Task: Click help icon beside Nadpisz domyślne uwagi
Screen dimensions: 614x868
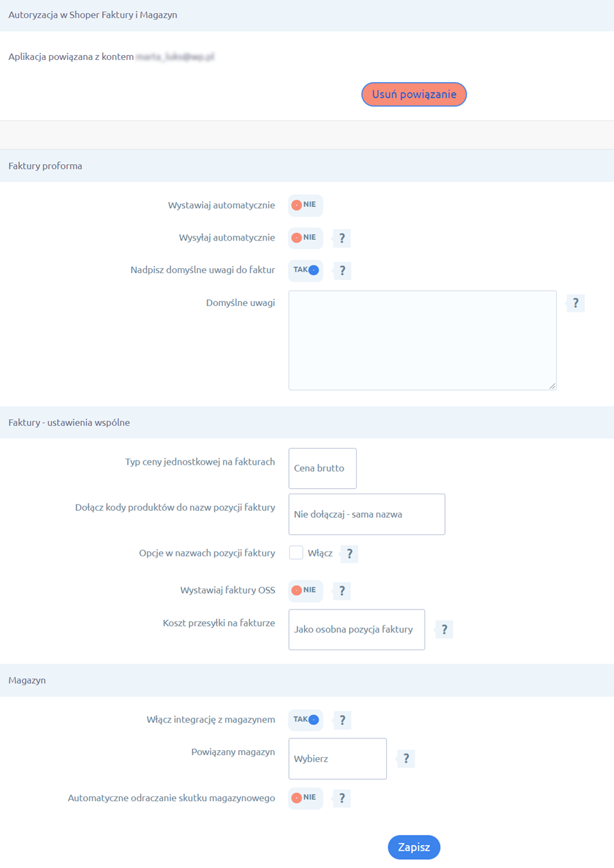Action: pos(342,271)
